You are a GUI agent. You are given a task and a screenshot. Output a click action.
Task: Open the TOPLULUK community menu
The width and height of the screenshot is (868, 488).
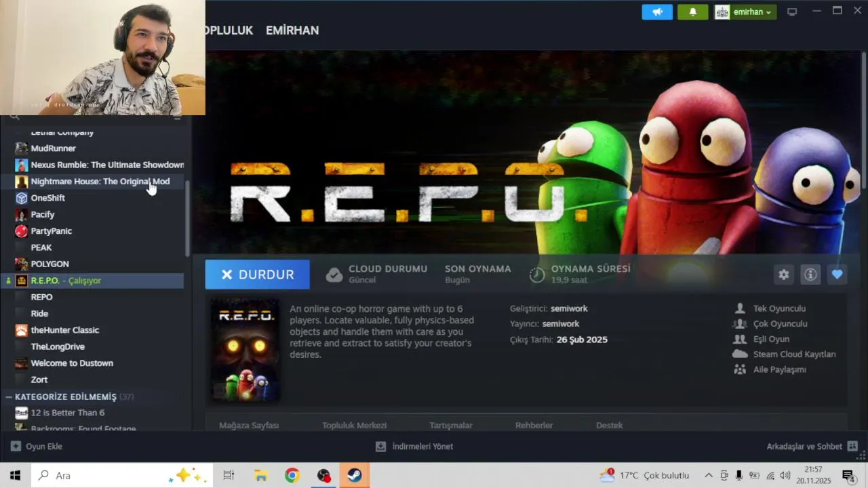click(229, 30)
